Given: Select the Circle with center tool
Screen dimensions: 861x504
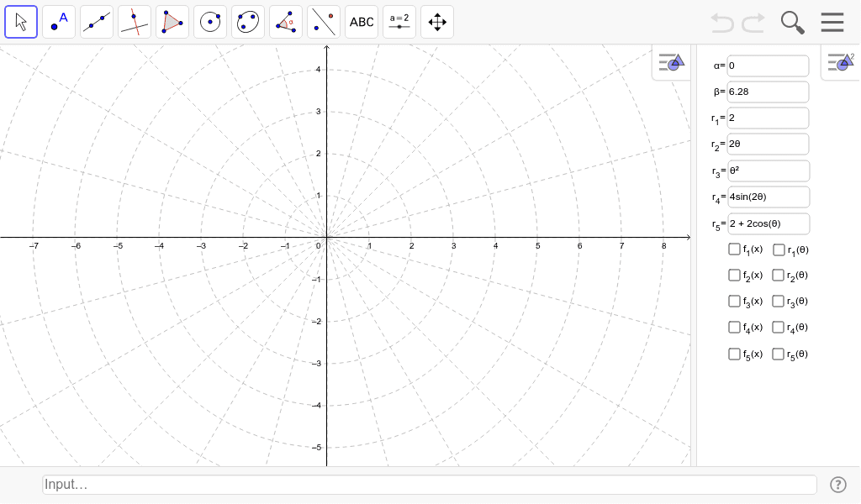Looking at the screenshot, I should [210, 22].
